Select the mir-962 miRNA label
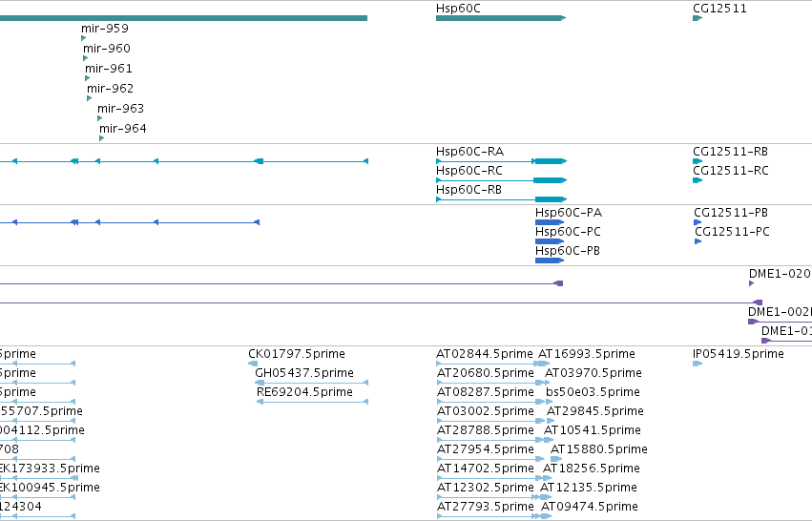The image size is (812, 521). tap(111, 89)
